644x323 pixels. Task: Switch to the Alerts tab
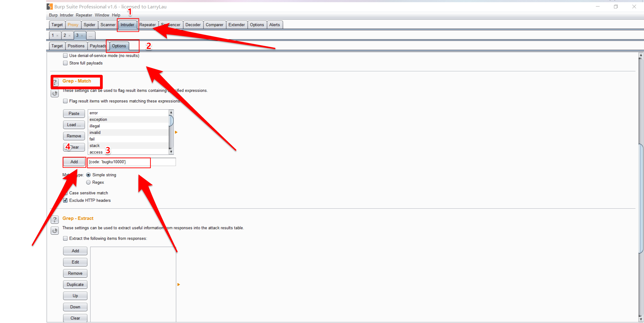[274, 25]
